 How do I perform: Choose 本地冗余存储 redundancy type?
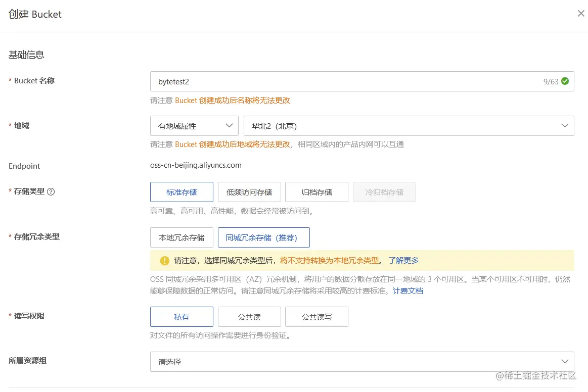pos(182,237)
